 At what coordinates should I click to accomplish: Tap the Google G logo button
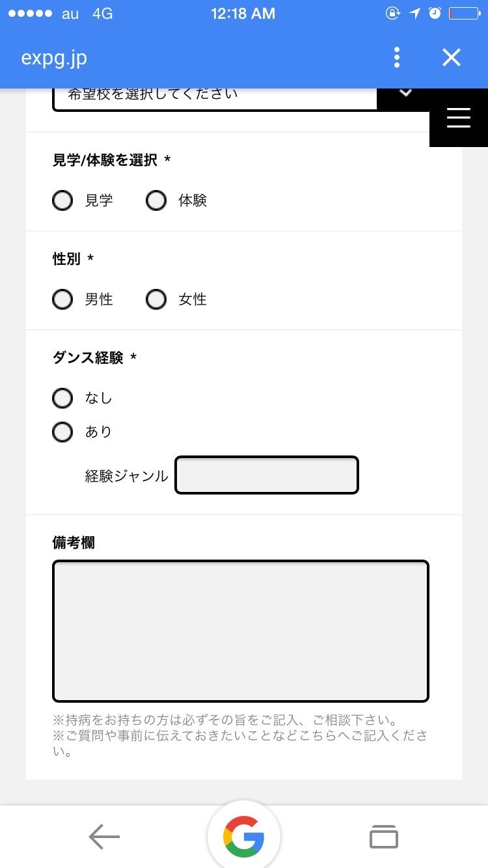[x=243, y=837]
